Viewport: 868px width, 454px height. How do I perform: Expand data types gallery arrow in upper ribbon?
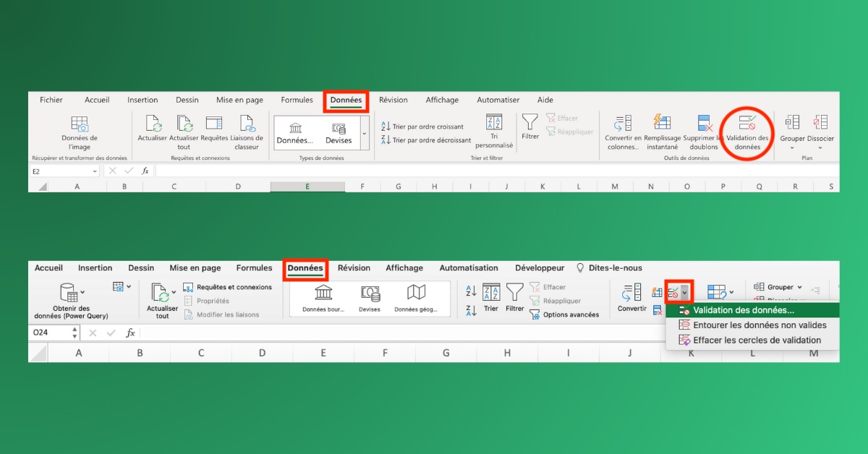click(x=364, y=133)
